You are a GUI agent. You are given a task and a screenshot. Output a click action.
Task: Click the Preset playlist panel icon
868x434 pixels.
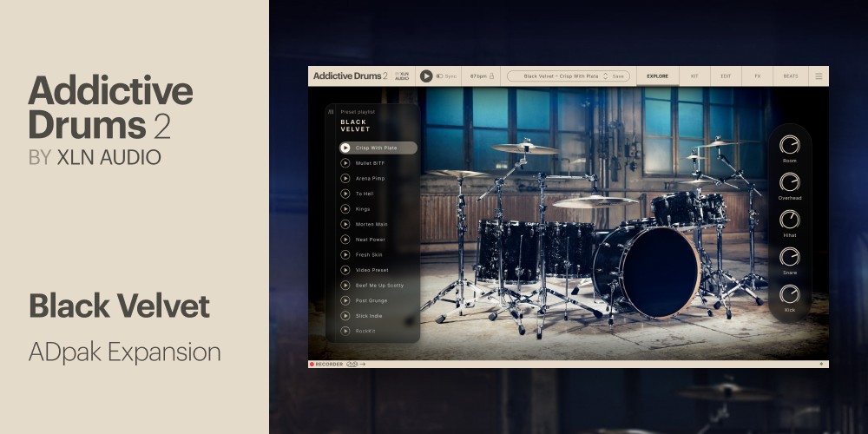click(x=331, y=111)
